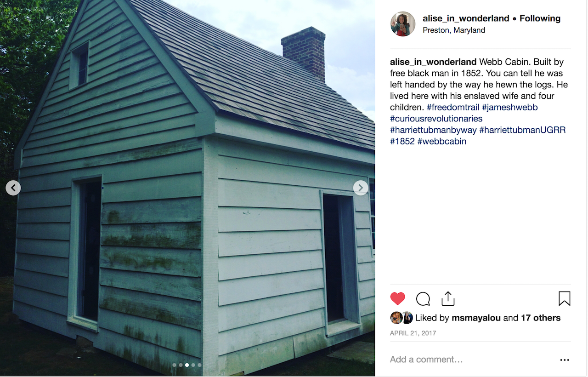Show the 17 others who liked

(x=541, y=318)
